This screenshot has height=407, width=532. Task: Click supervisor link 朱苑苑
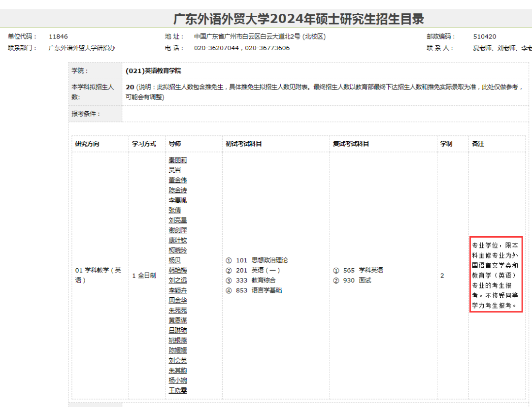(177, 310)
